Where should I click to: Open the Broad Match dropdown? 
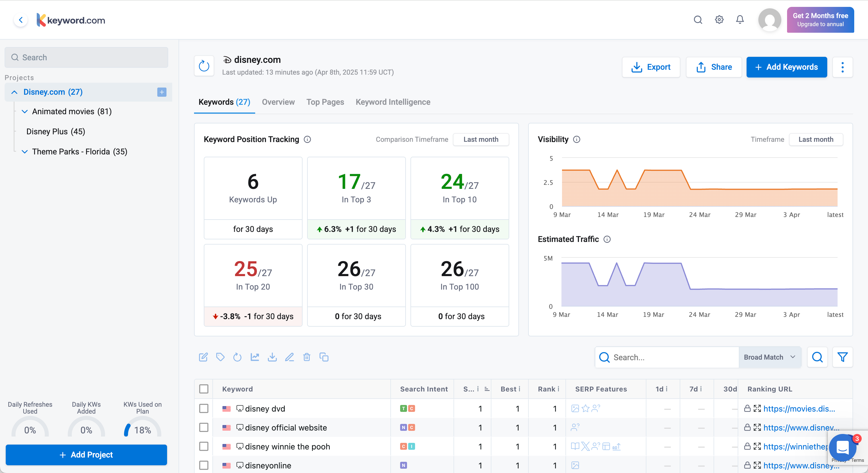[769, 357]
